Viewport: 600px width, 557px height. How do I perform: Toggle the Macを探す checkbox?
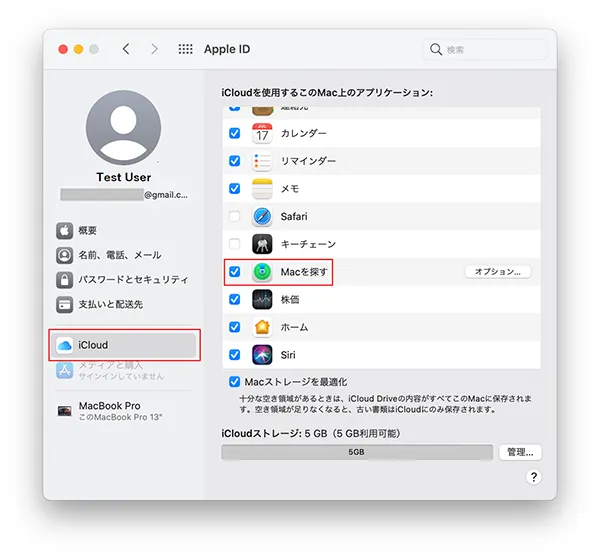[234, 272]
